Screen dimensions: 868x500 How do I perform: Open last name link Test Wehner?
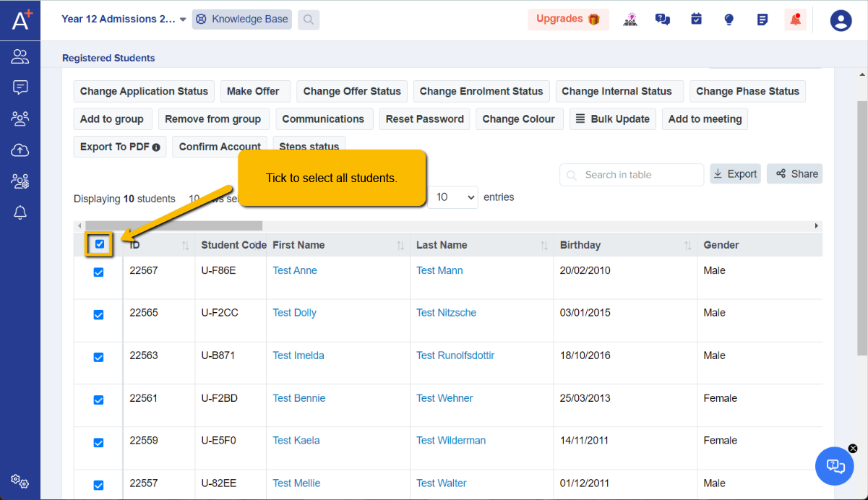pyautogui.click(x=444, y=398)
